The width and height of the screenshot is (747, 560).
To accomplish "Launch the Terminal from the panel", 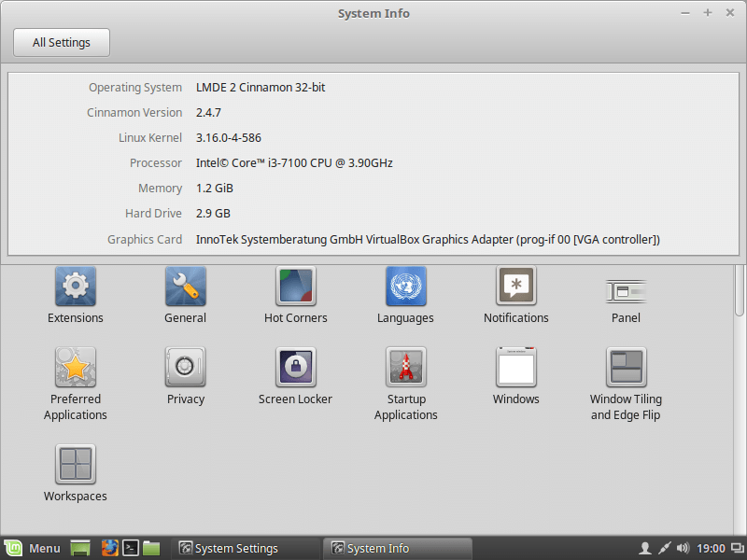I will (x=131, y=548).
